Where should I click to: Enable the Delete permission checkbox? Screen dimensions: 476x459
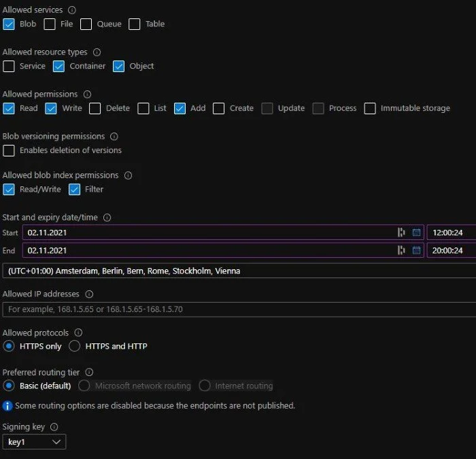pyautogui.click(x=95, y=108)
